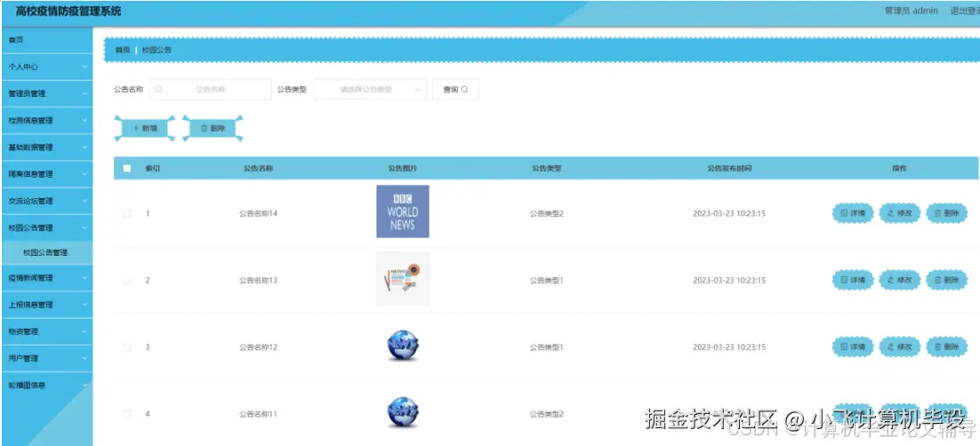
Task: Check the checkbox for row 3
Action: tap(127, 347)
